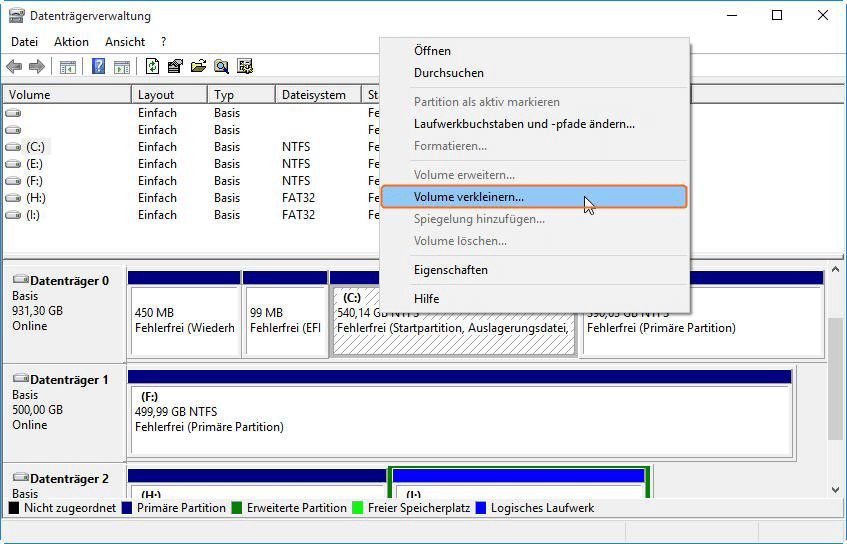Click the Back arrow toolbar icon
The image size is (847, 544).
tap(14, 67)
